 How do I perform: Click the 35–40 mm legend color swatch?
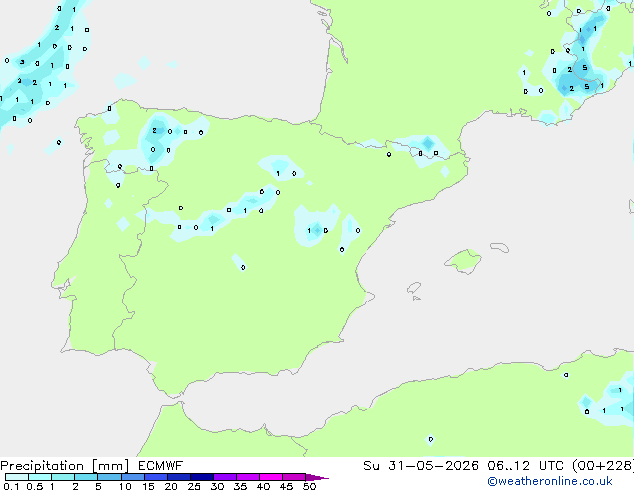point(247,477)
